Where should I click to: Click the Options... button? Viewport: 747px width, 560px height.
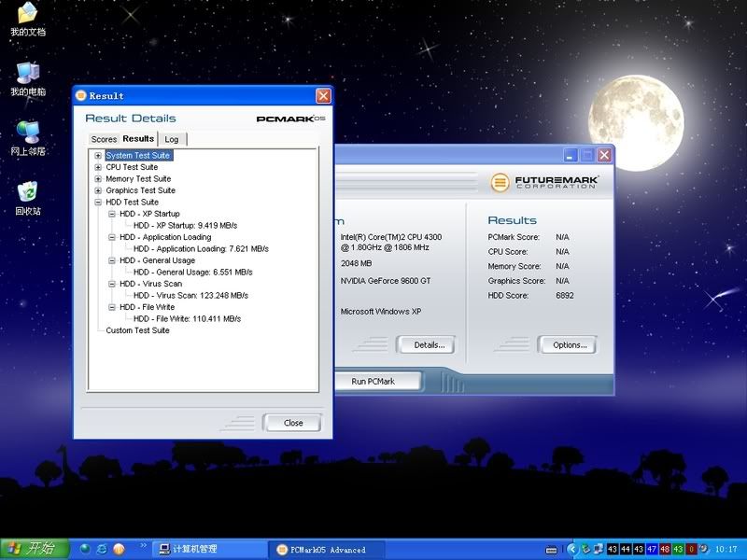(x=569, y=345)
